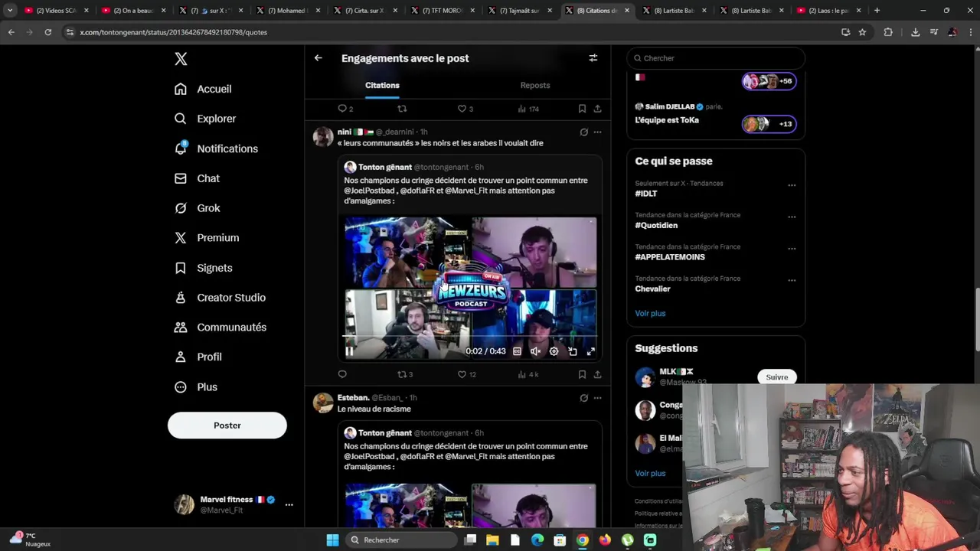Follow MLK with the Suivre button
This screenshot has width=980, height=551.
pyautogui.click(x=776, y=377)
